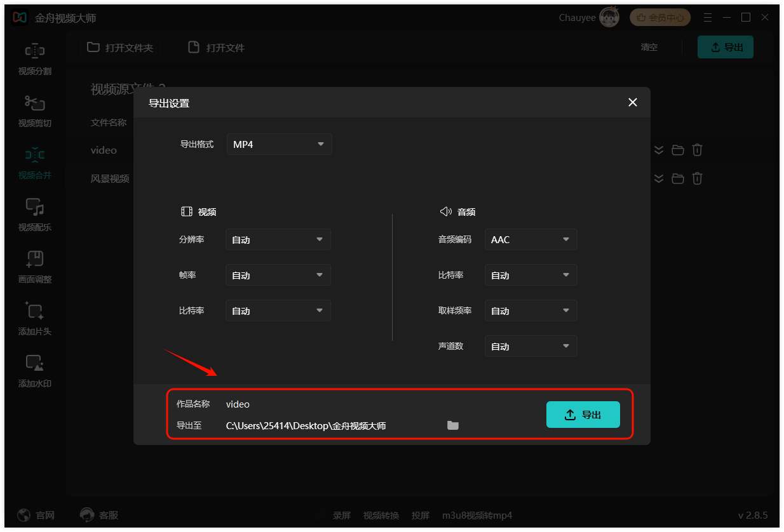Open the 取样频率 dropdown
This screenshot has height=532, width=784.
coord(531,311)
